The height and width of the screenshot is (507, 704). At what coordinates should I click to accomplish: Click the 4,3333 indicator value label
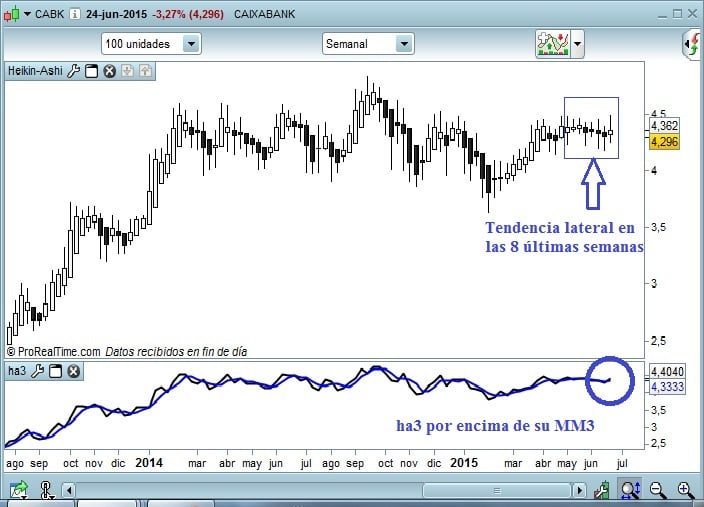coord(667,387)
